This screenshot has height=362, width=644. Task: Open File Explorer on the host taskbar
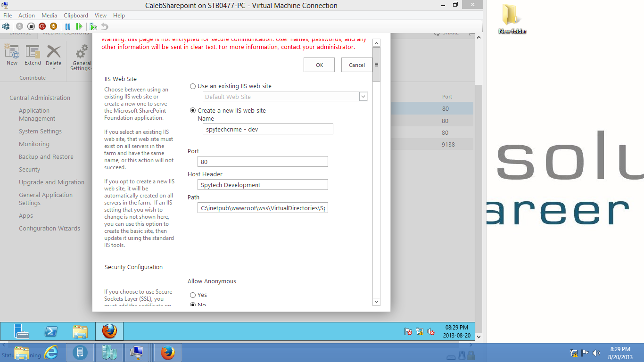(22, 353)
